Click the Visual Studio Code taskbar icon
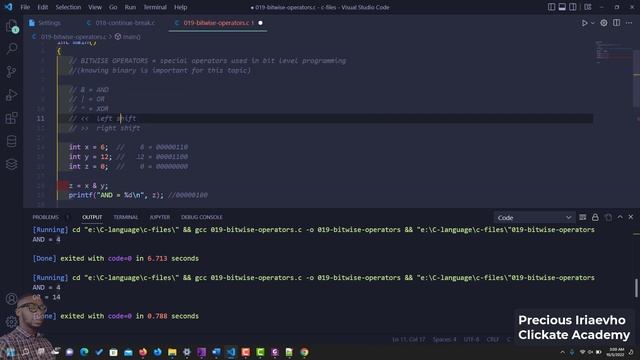The width and height of the screenshot is (640, 360). [231, 352]
